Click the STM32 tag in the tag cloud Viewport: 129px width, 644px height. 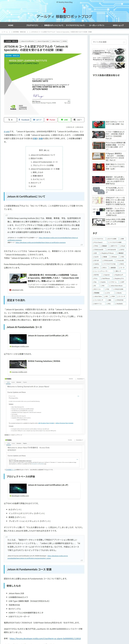coord(96,246)
